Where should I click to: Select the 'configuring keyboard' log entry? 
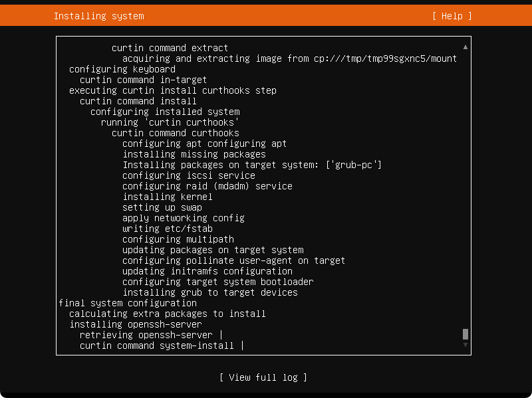tap(122, 69)
